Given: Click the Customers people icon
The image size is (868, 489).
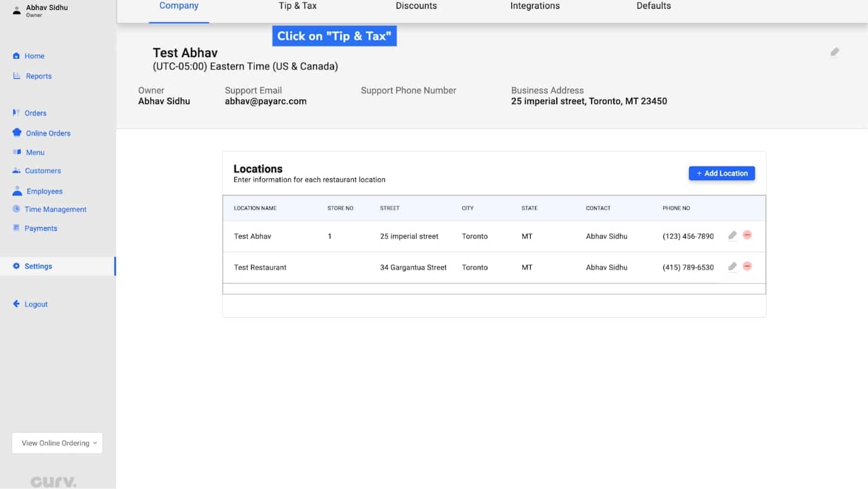Looking at the screenshot, I should (17, 171).
